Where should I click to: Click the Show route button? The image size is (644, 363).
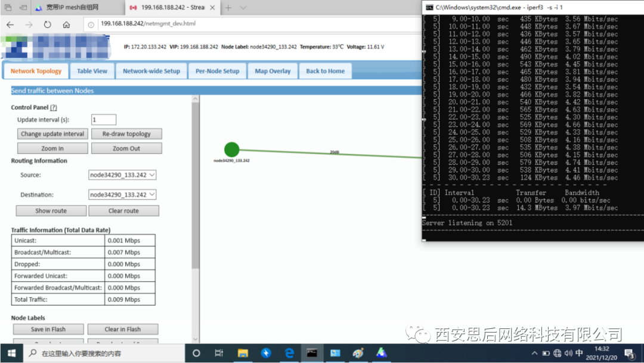(51, 211)
